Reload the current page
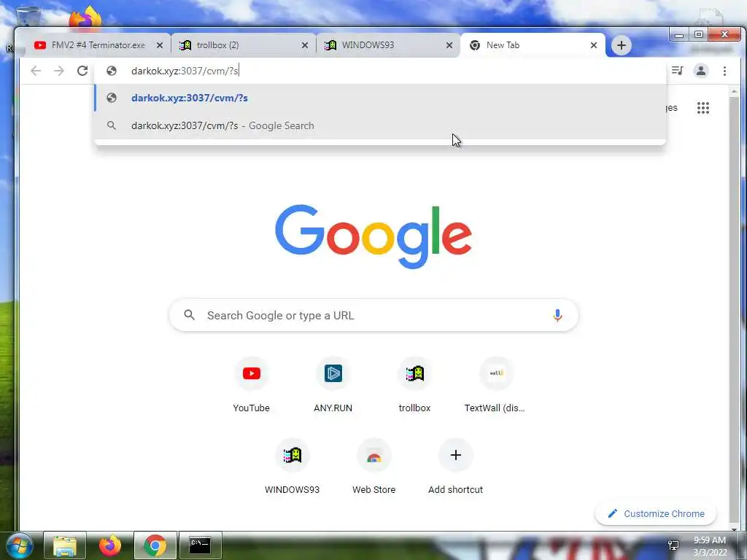 [x=82, y=71]
